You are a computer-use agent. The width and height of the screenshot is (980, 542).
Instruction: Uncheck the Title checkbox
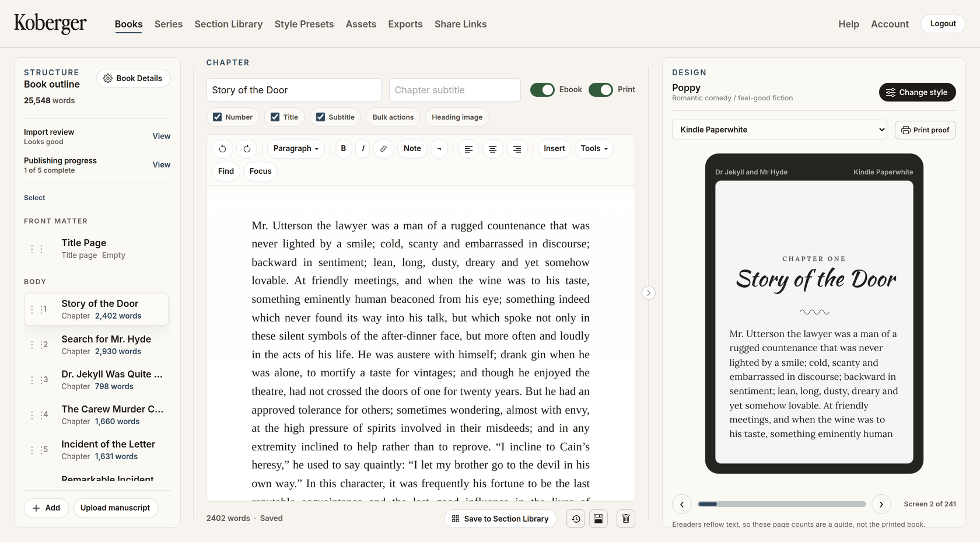pyautogui.click(x=275, y=117)
